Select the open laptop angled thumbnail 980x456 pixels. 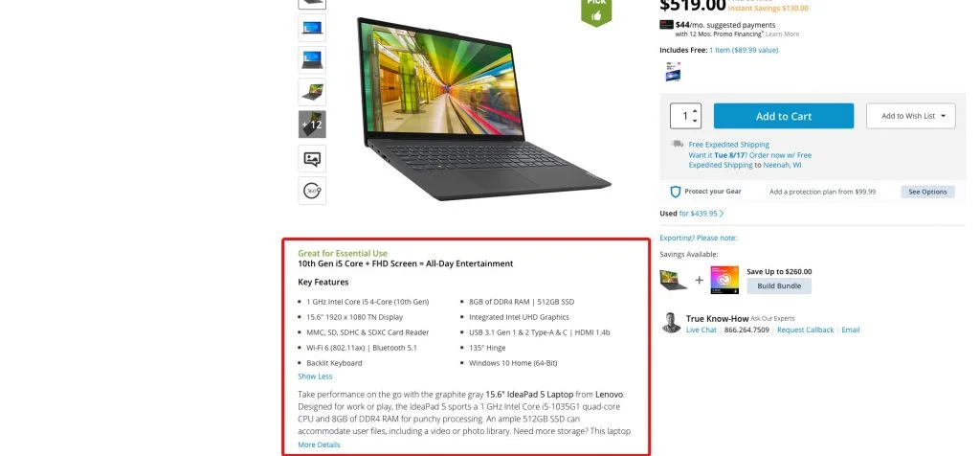tap(312, 92)
